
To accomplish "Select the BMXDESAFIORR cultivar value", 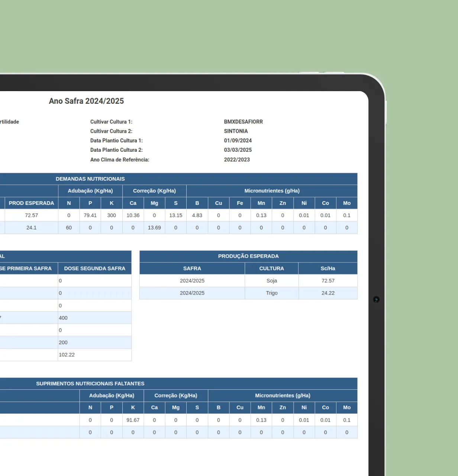I will click(x=243, y=122).
